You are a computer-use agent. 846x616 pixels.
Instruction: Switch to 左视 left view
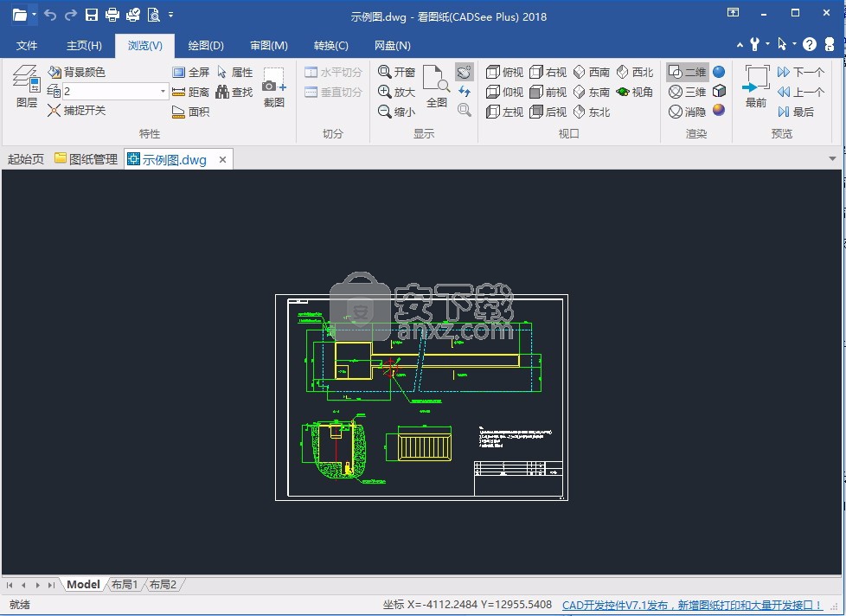(504, 112)
